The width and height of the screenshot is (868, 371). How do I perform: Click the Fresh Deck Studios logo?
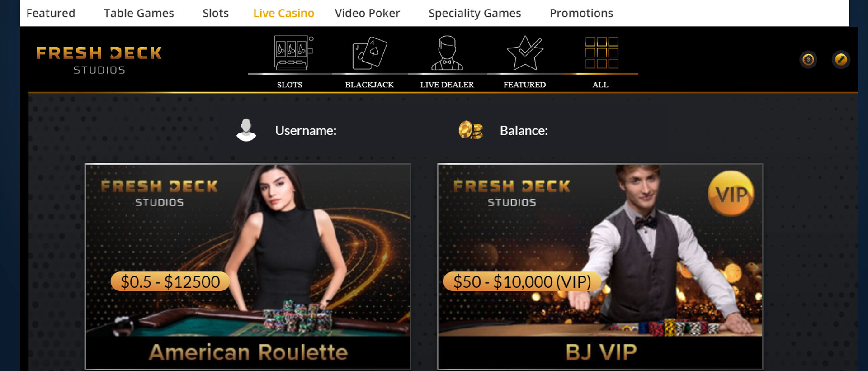pos(99,60)
